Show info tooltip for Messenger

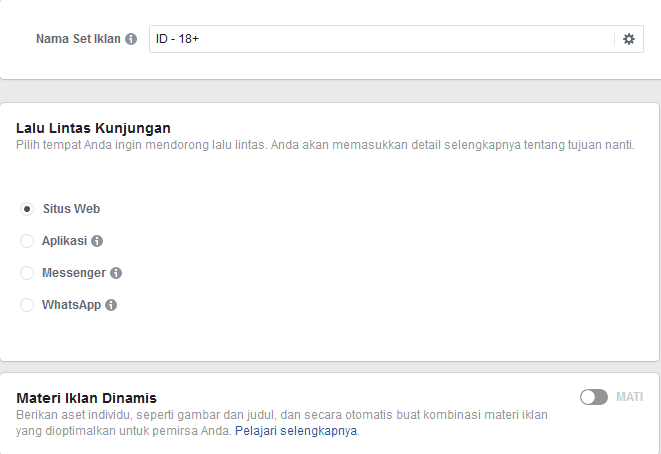coord(116,273)
